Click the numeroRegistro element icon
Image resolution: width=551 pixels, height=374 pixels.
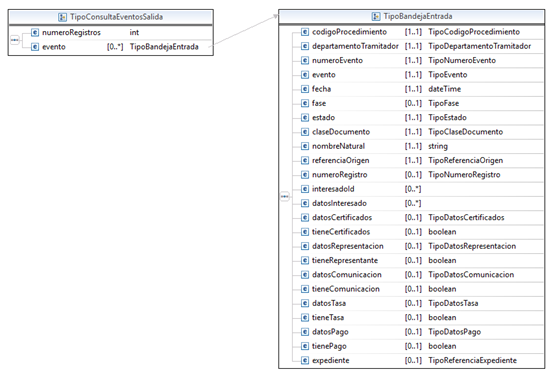305,175
